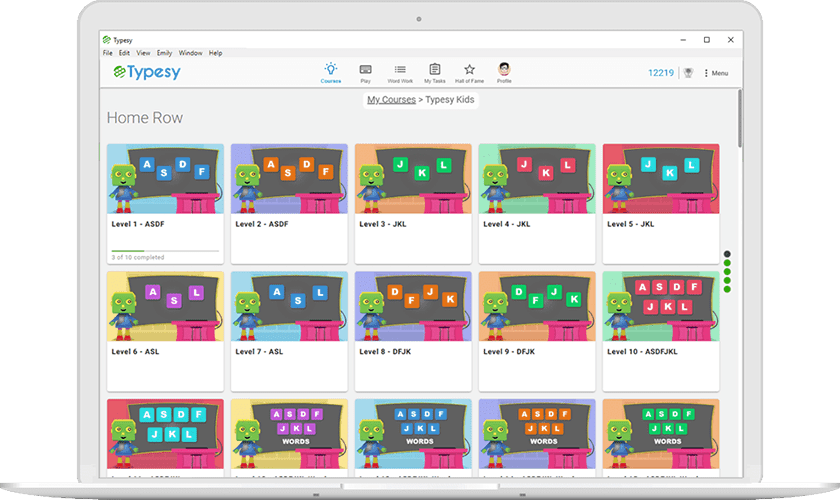Open the three-dot Menu button
Screen dimensions: 840x500
click(716, 73)
